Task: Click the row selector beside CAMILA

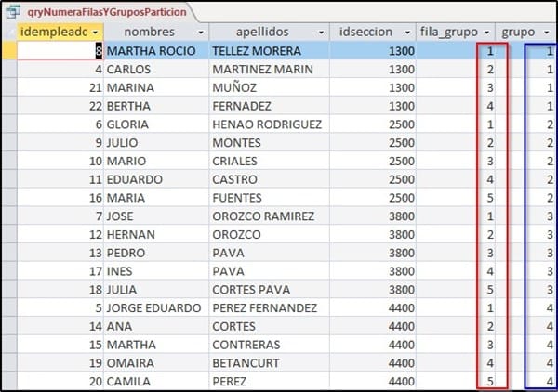Action: tap(8, 381)
